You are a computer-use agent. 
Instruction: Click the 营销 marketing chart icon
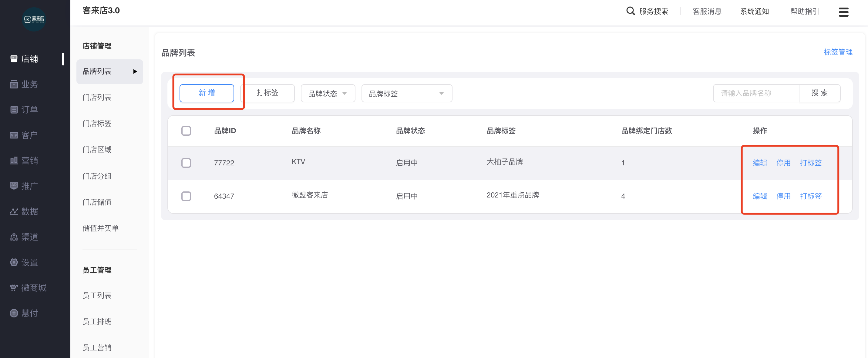(x=14, y=161)
